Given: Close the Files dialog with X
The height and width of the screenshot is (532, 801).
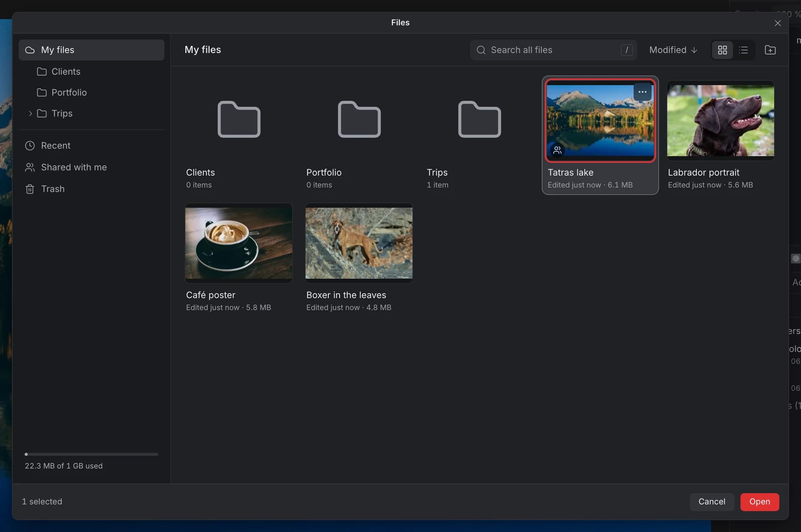Looking at the screenshot, I should (777, 23).
